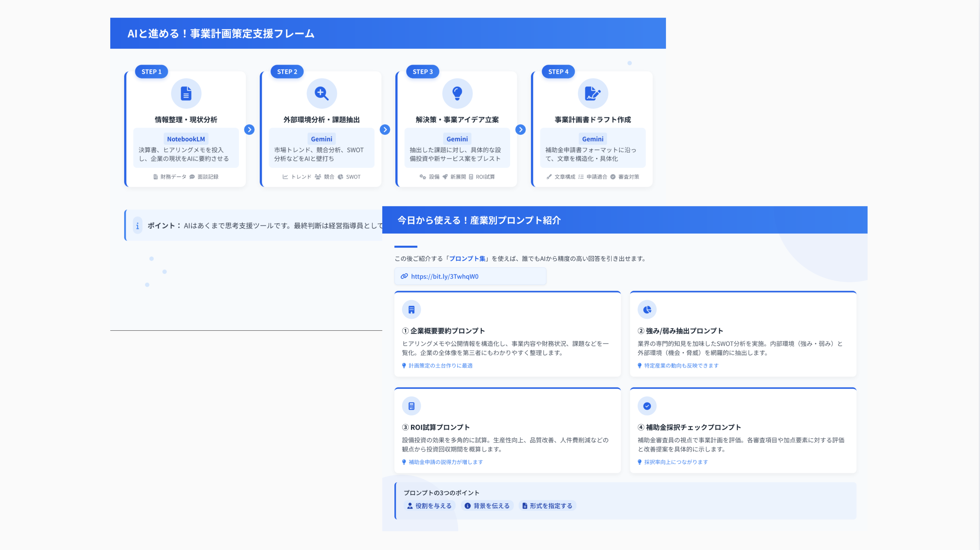
Task: Click calculator icon above ROI試算プロンプト
Action: pos(411,406)
